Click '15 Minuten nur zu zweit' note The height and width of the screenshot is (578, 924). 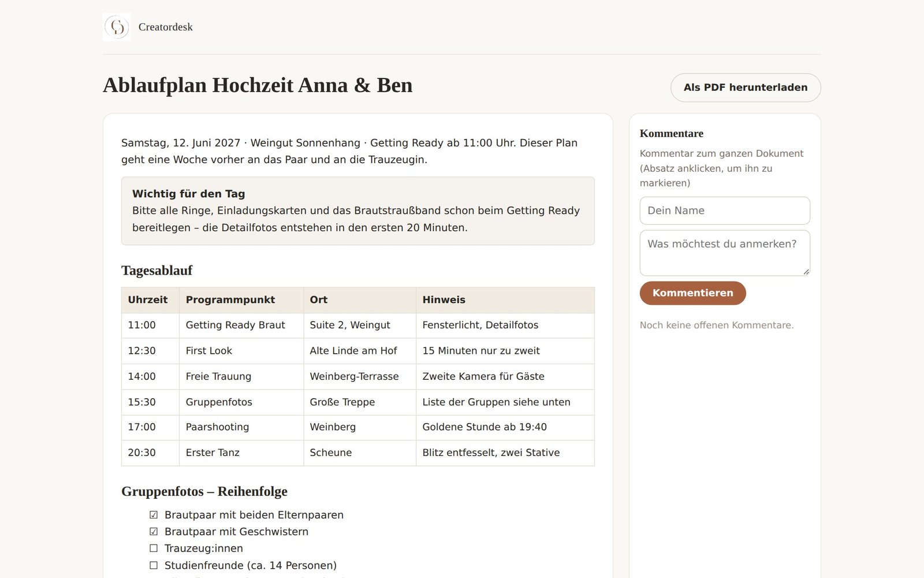point(505,351)
